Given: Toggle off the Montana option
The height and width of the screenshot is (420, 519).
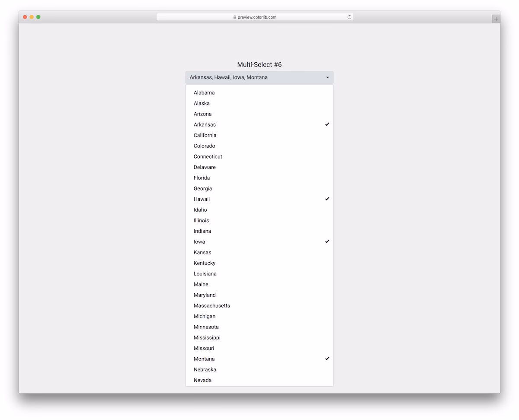Looking at the screenshot, I should (259, 359).
